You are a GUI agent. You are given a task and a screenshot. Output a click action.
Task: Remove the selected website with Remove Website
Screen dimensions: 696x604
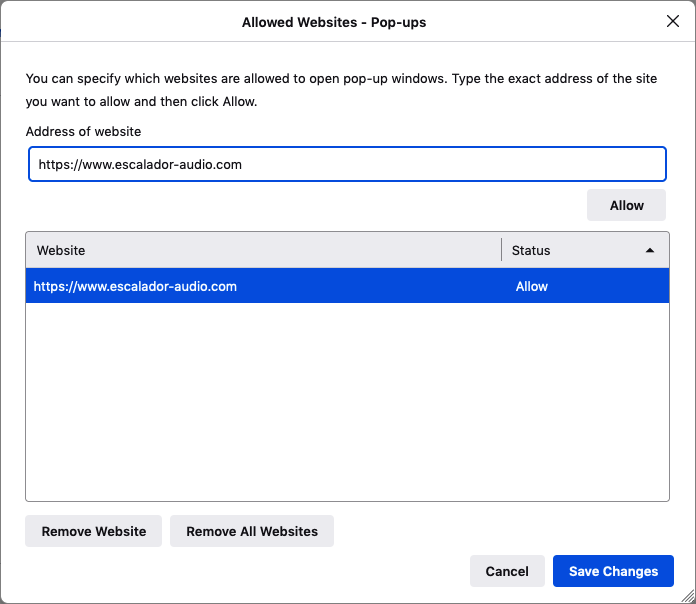(94, 531)
